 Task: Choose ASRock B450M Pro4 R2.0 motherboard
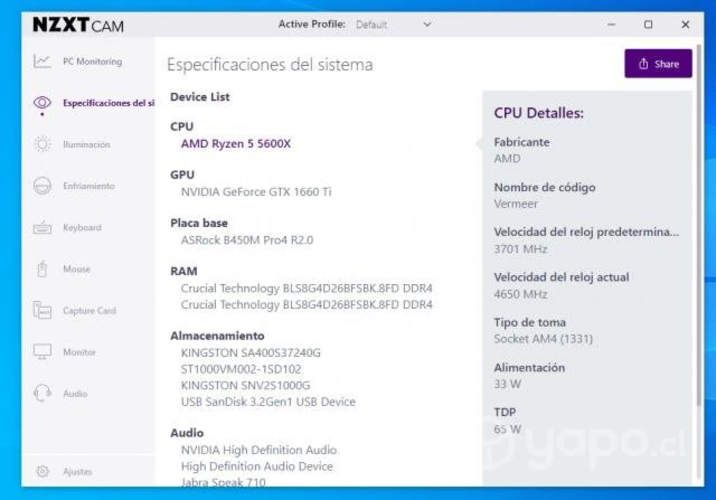(247, 240)
